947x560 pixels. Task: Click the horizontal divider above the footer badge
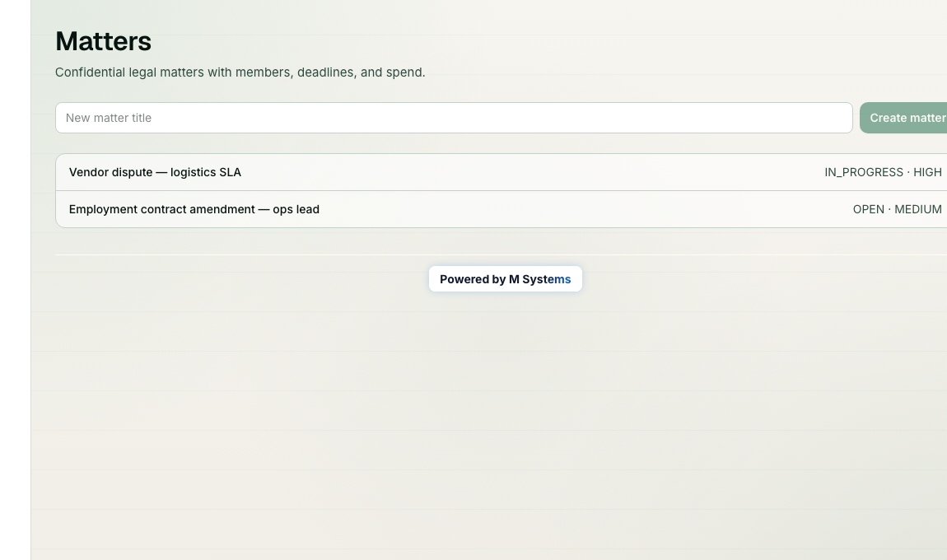tap(501, 255)
